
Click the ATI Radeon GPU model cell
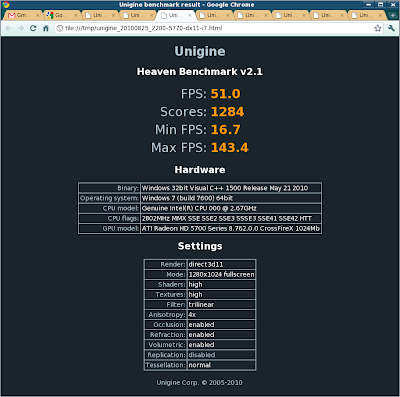pos(231,229)
